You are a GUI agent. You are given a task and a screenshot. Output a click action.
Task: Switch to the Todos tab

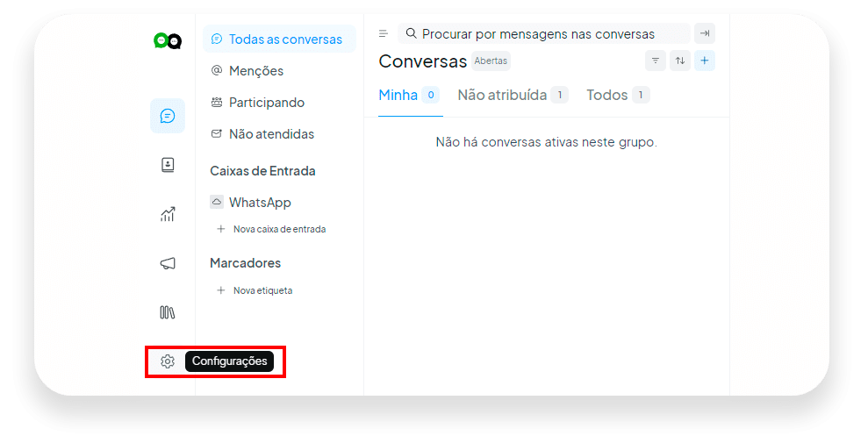(x=618, y=95)
